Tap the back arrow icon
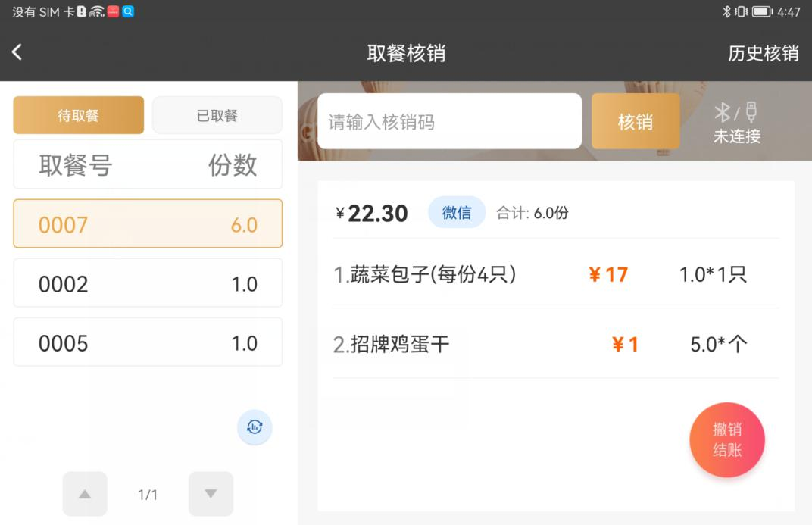Viewport: 812px width, 525px height. tap(17, 52)
